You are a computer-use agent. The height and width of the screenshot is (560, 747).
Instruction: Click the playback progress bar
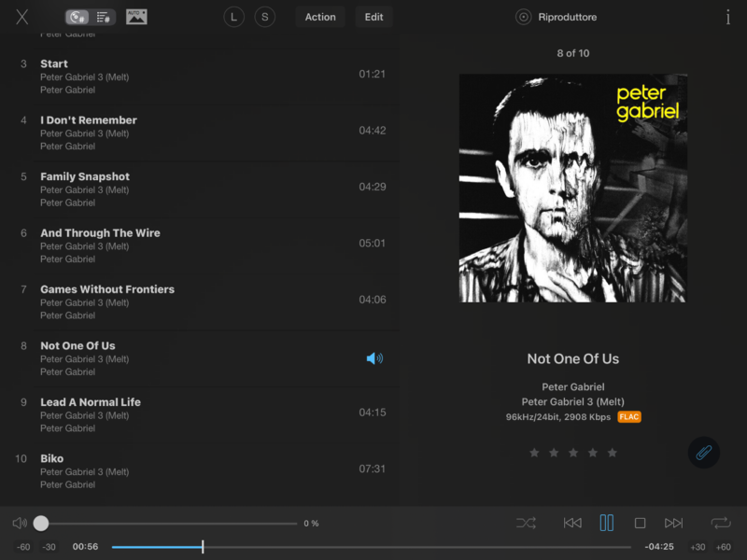pyautogui.click(x=373, y=547)
